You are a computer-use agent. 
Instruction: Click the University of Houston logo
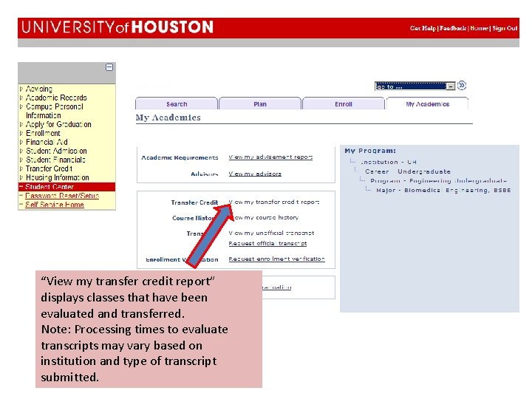click(x=117, y=27)
